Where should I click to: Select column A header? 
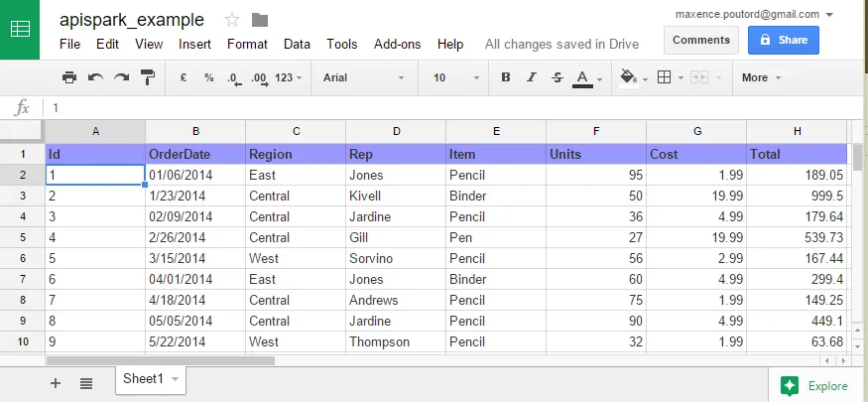tap(95, 131)
